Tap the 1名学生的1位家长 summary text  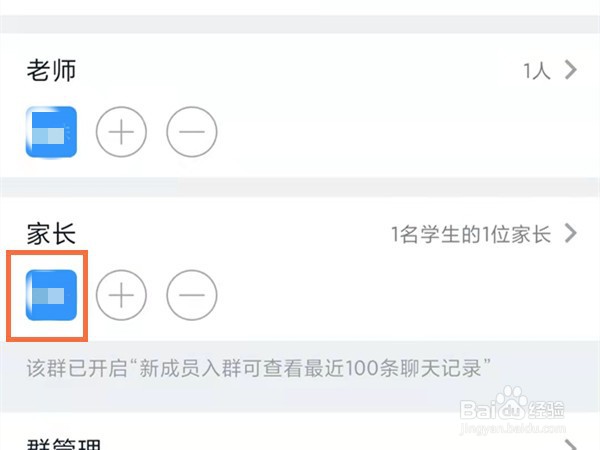[x=471, y=234]
